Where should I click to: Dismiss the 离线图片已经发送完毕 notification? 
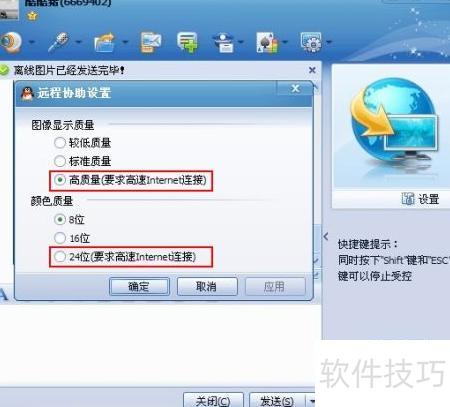tap(312, 70)
